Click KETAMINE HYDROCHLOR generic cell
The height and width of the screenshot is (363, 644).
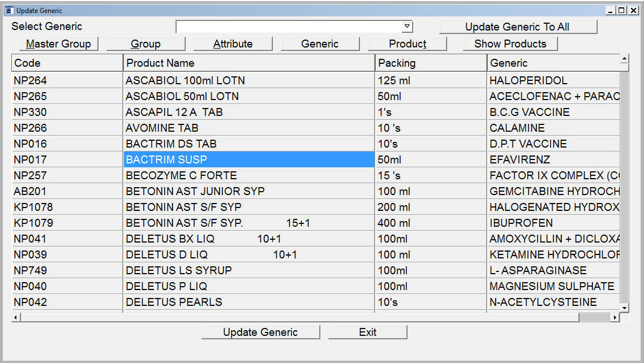553,254
